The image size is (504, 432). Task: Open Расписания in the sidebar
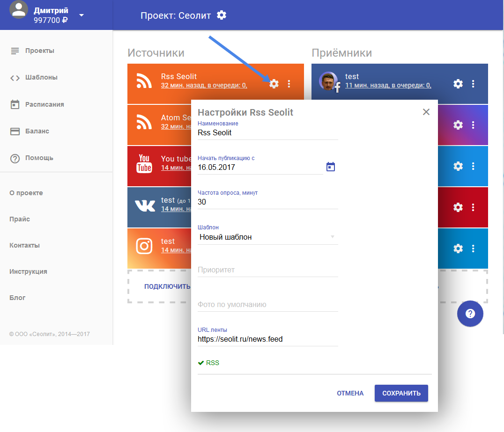44,104
